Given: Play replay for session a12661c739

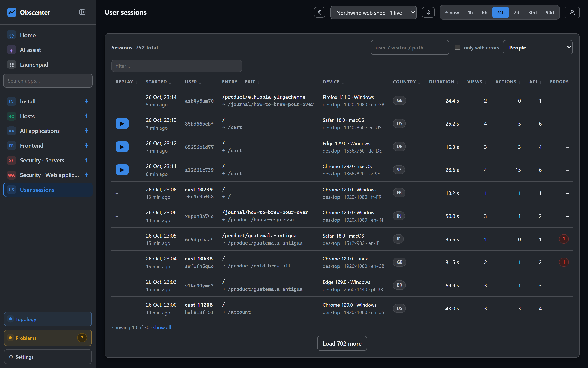Looking at the screenshot, I should 122,170.
